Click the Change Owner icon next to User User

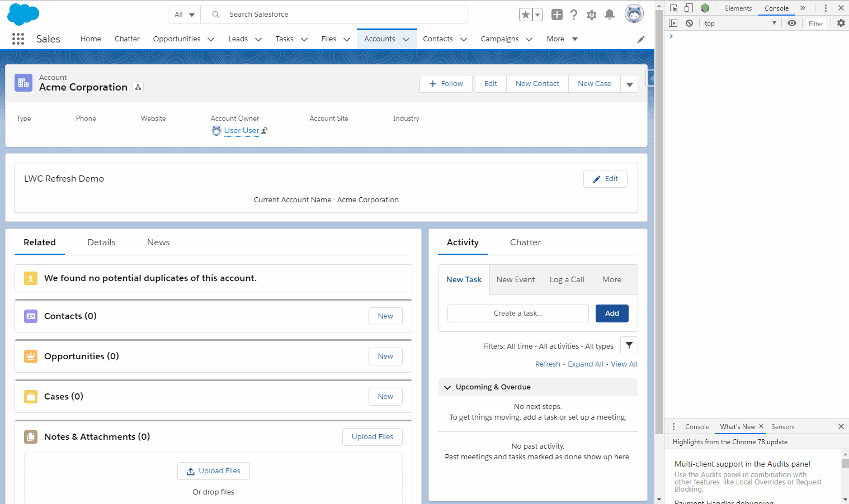[265, 131]
